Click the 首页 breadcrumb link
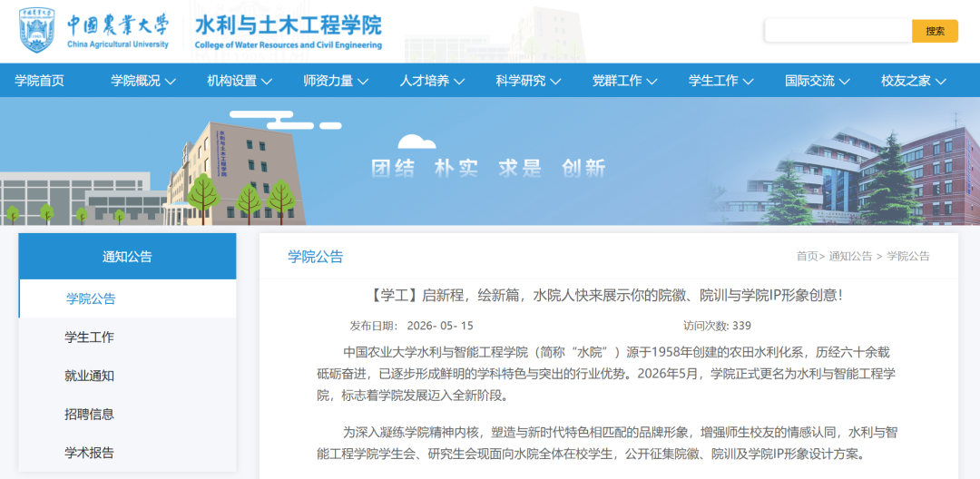Screen dimensions: 980x479 [807, 256]
